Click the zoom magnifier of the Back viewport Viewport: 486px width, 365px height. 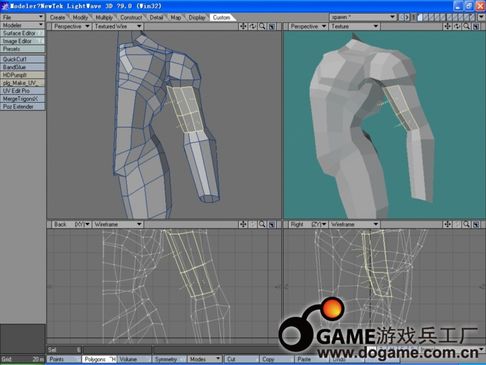click(x=262, y=224)
